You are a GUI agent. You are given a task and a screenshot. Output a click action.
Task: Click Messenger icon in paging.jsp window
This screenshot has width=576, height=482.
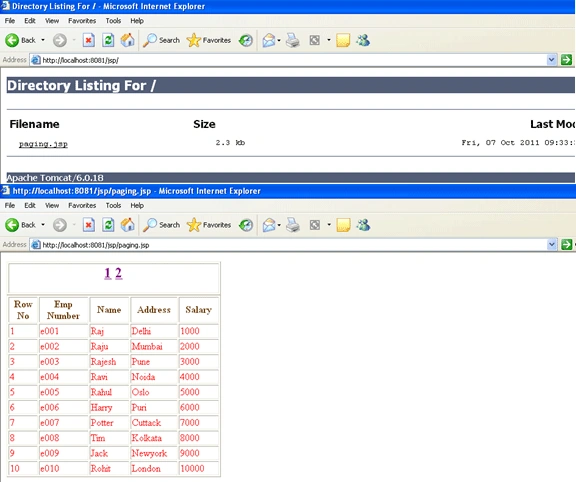click(x=363, y=225)
